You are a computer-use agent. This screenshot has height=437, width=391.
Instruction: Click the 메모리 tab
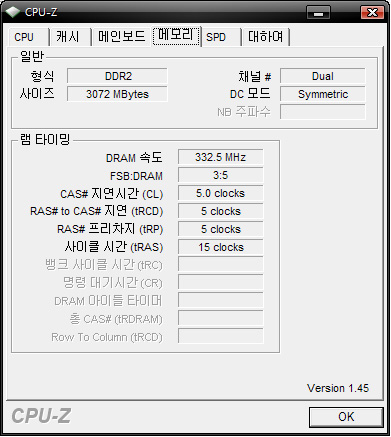pos(176,36)
